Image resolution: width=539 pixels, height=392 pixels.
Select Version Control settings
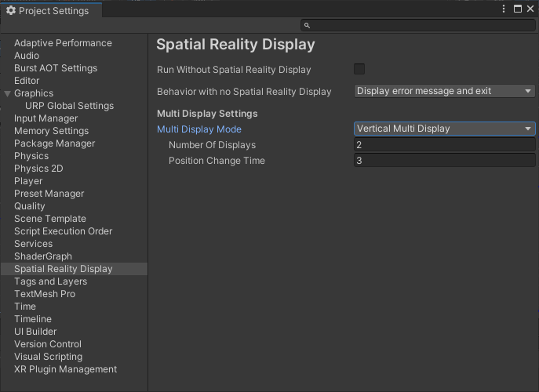pyautogui.click(x=48, y=344)
